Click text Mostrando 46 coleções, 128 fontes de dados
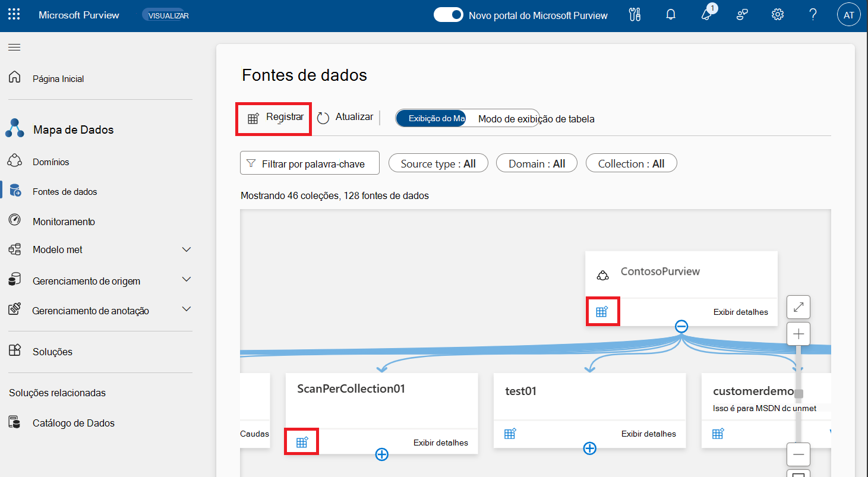Viewport: 868px width, 477px height. (334, 195)
